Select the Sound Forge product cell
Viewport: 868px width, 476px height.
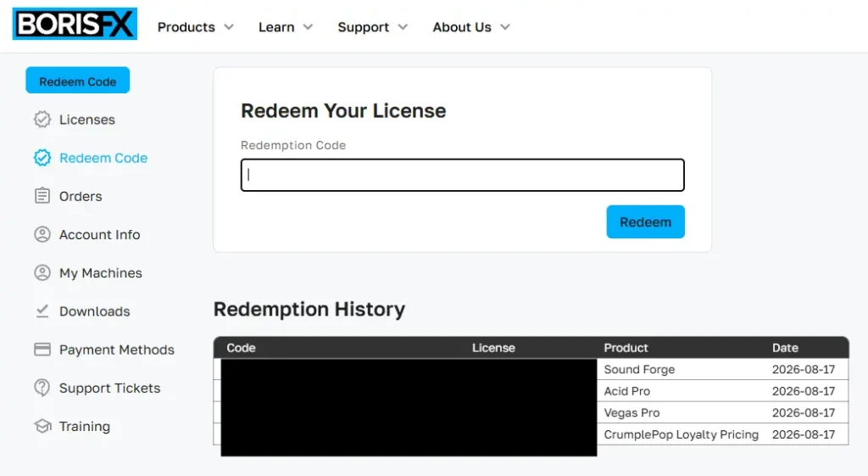tap(639, 370)
